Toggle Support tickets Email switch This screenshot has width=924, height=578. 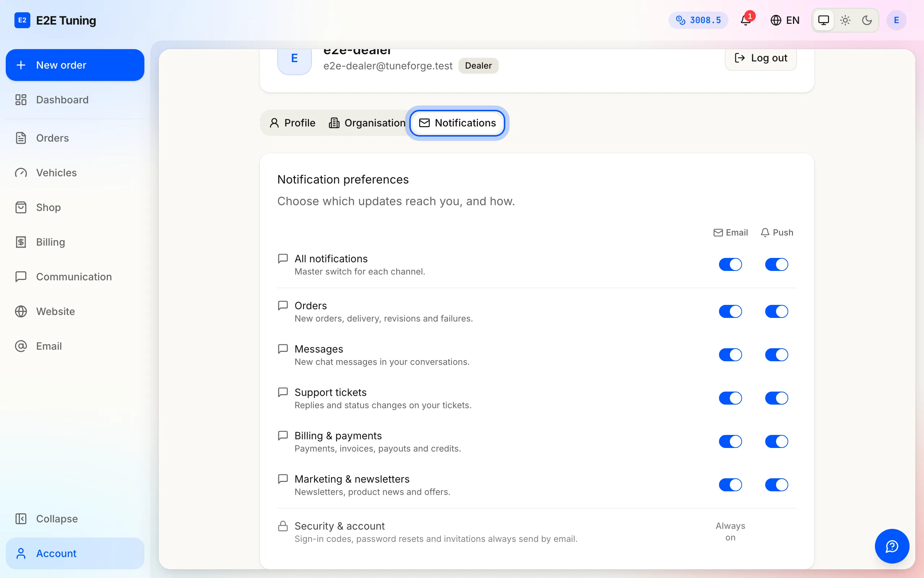coord(730,398)
